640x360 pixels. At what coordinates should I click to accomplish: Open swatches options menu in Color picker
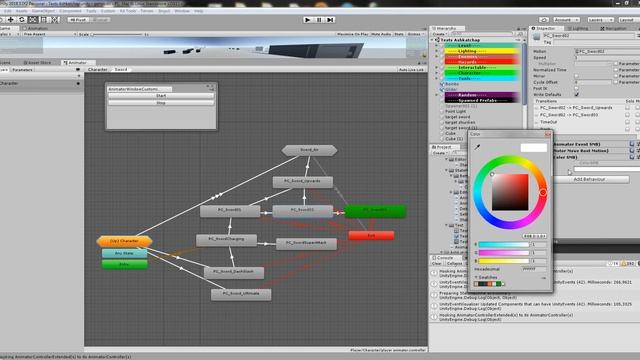pyautogui.click(x=544, y=278)
